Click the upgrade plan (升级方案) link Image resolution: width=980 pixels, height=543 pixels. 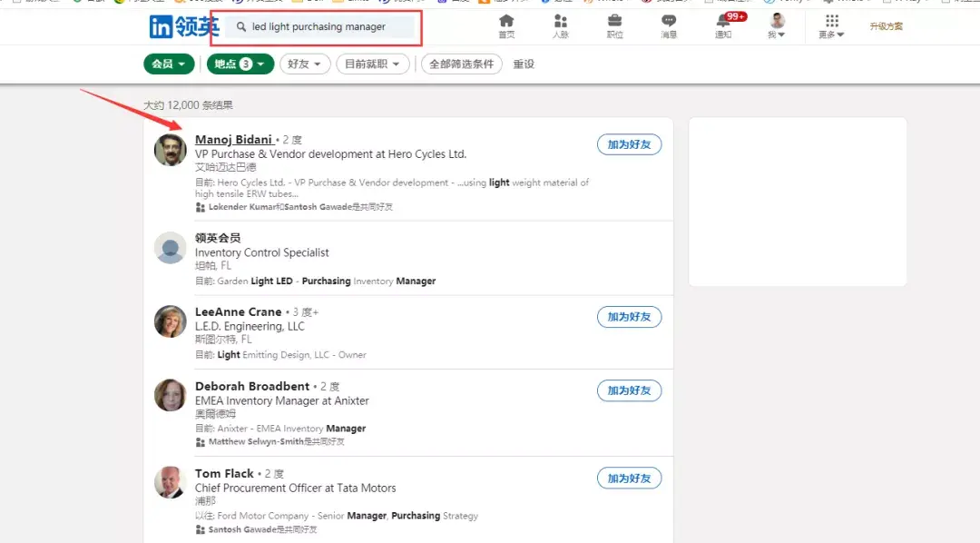click(886, 26)
